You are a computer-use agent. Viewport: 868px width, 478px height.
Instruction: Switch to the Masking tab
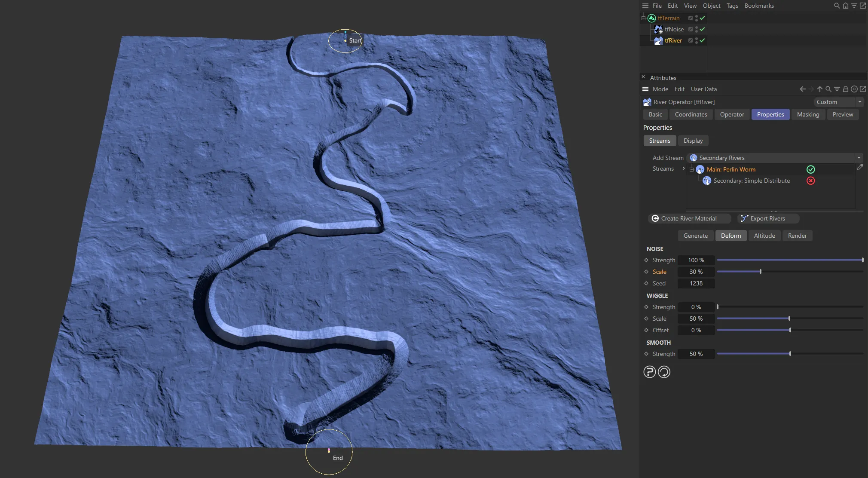(x=808, y=114)
